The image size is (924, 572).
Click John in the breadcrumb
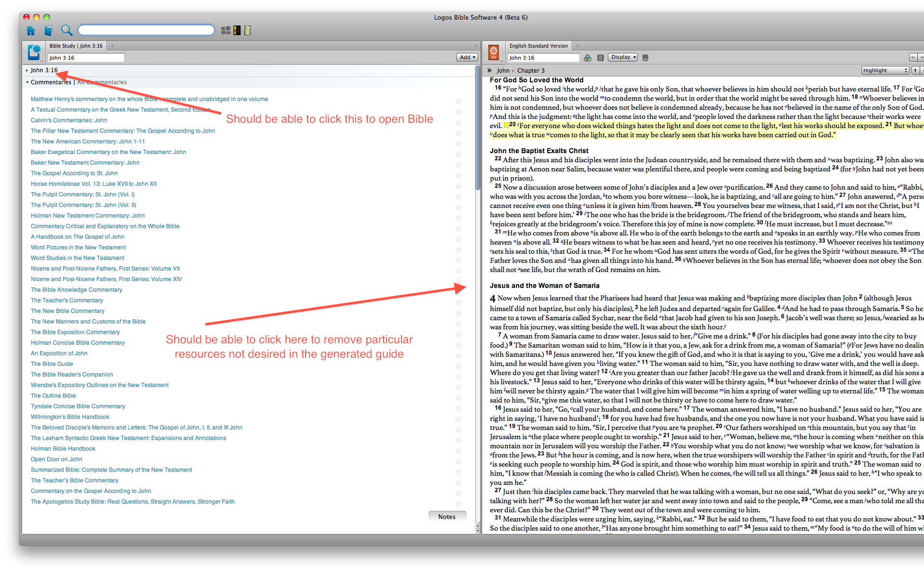tap(503, 70)
